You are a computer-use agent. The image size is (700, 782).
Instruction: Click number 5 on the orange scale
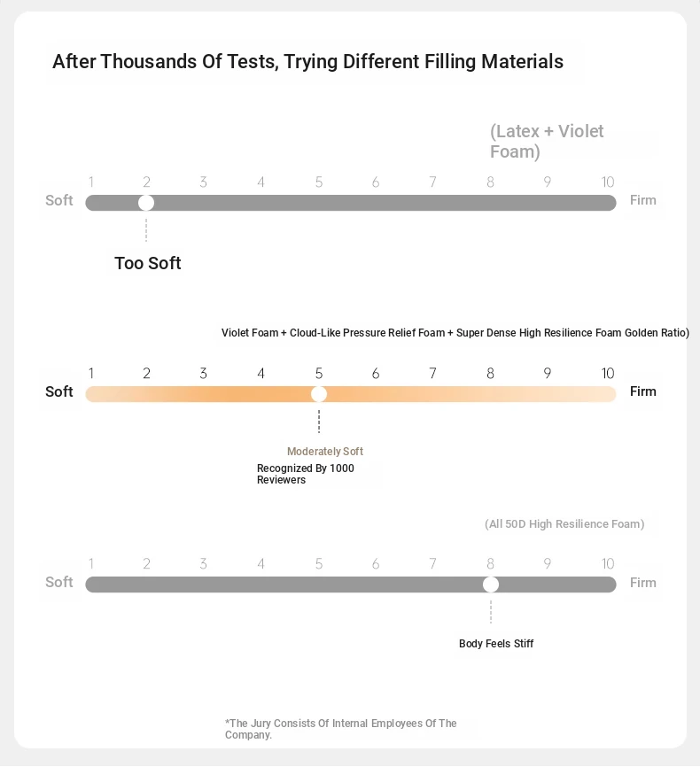(319, 373)
